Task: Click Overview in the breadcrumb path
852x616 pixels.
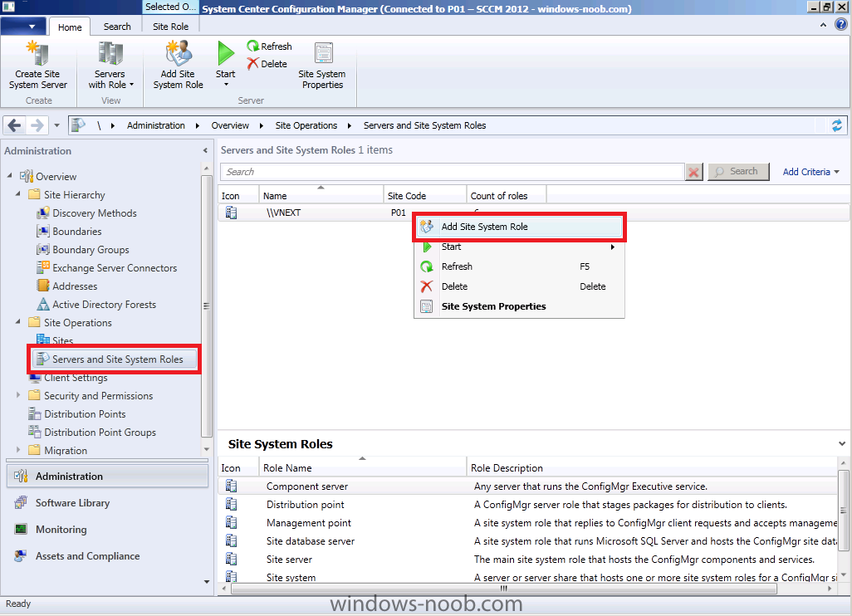Action: 230,125
